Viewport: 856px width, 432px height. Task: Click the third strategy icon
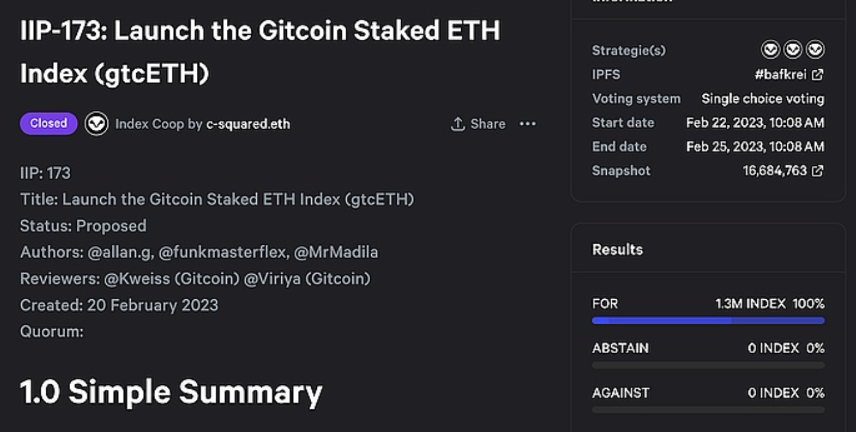[815, 49]
